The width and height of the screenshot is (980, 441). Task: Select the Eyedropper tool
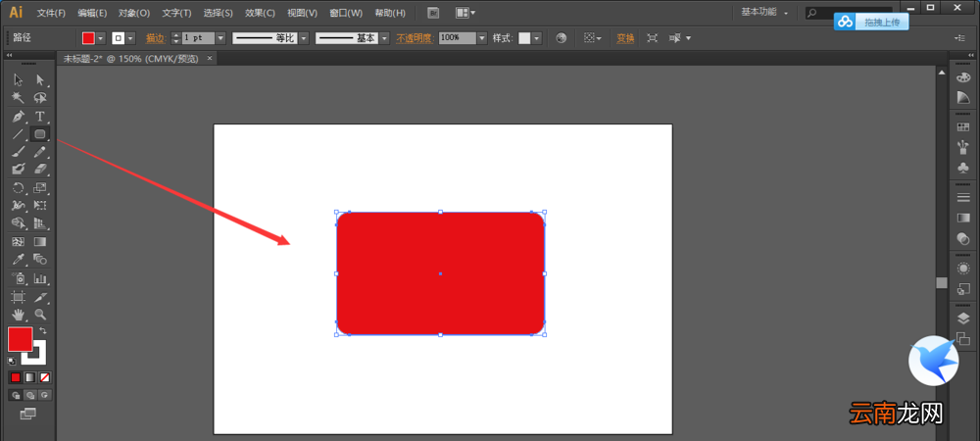[18, 260]
